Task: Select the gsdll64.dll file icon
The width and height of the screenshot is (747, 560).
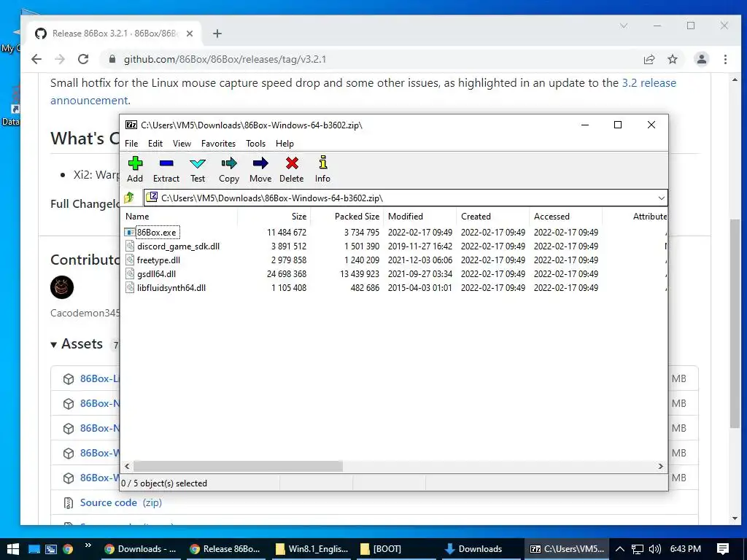Action: (x=130, y=274)
